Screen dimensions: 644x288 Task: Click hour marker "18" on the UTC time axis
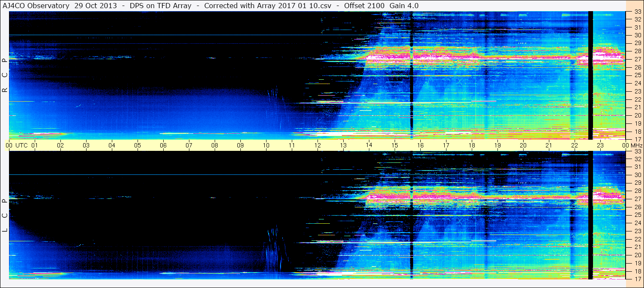pyautogui.click(x=472, y=145)
